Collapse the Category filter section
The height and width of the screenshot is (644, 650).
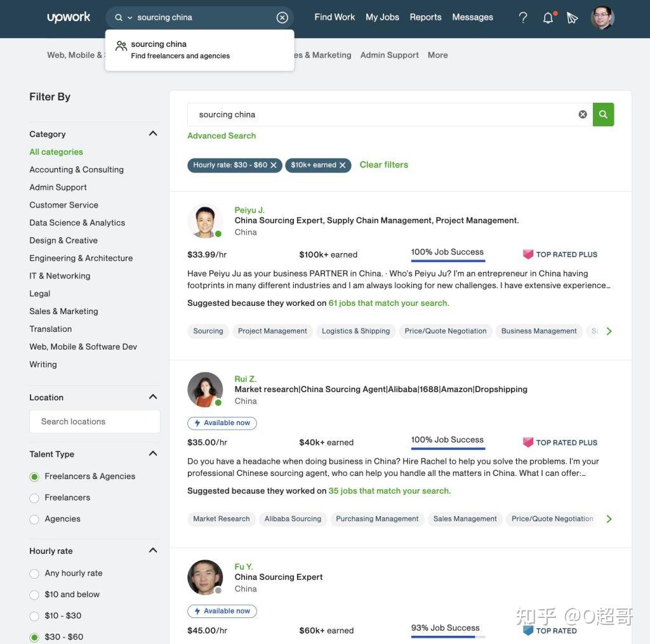[x=152, y=133]
